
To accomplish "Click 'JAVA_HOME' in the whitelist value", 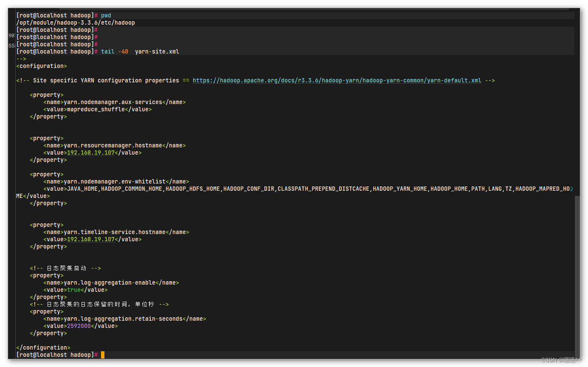I will [82, 189].
